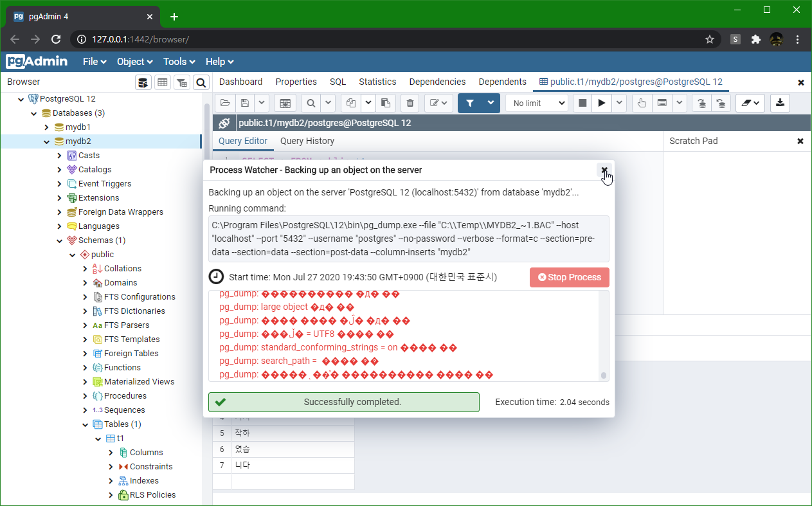Screen dimensions: 812x506
Task: Click the Commit database icon
Action: tap(702, 103)
